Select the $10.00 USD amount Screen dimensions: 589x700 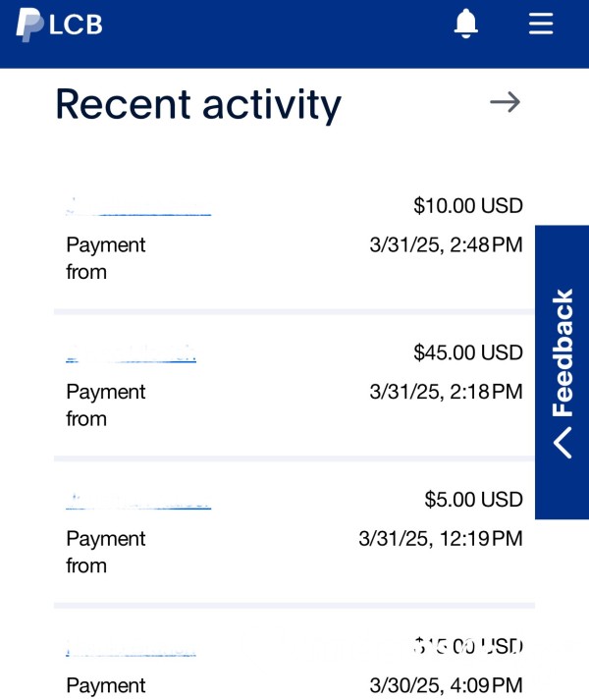[468, 206]
